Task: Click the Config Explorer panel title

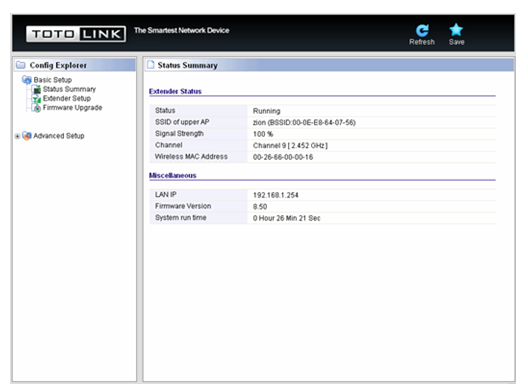Action: (x=58, y=65)
